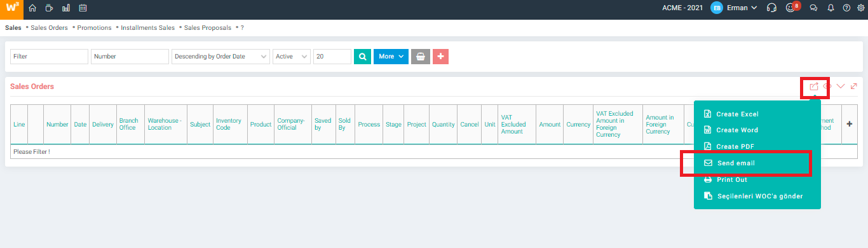The width and height of the screenshot is (868, 248).
Task: Open the notifications bell icon
Action: point(831,8)
